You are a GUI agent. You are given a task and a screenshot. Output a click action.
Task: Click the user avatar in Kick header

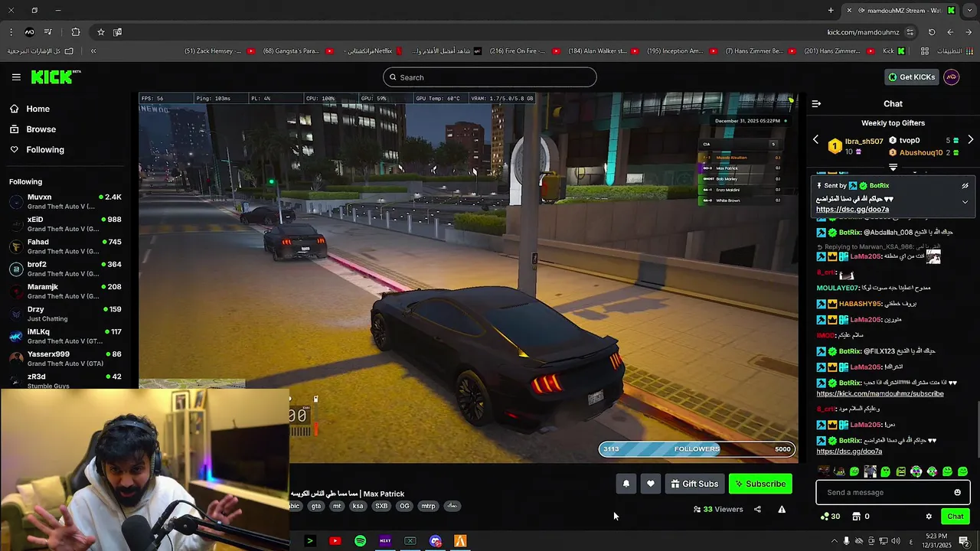pos(951,77)
